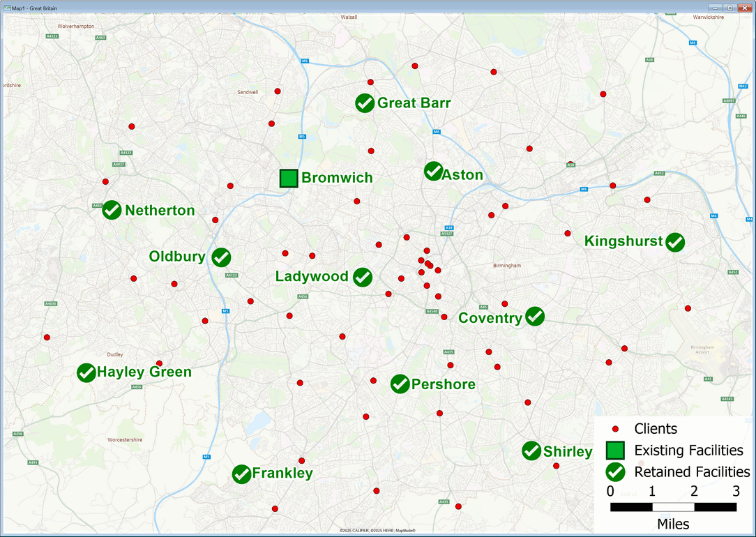This screenshot has width=756, height=537.
Task: Select the Shirley facility checkmark marker
Action: coord(531,451)
